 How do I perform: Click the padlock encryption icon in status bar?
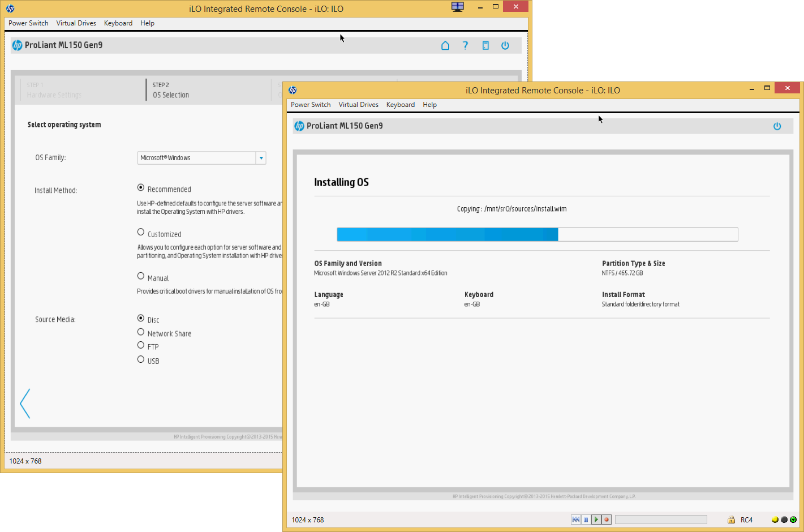(731, 520)
